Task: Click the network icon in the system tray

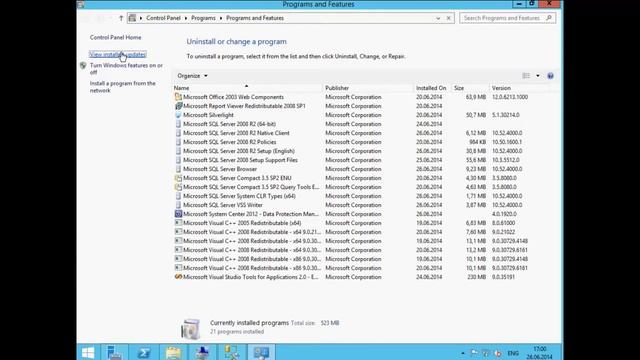Action: click(486, 353)
